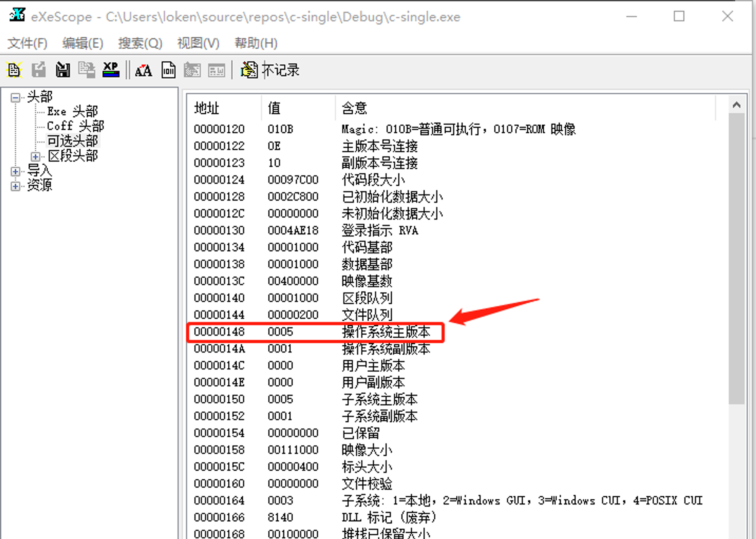Open the 文件(F) menu
The image size is (756, 539).
click(28, 43)
